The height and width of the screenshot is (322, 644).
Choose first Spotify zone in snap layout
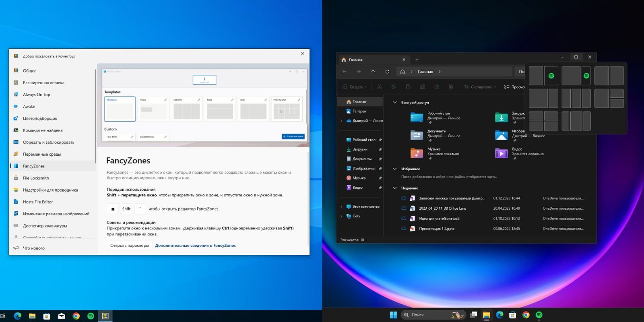(551, 76)
